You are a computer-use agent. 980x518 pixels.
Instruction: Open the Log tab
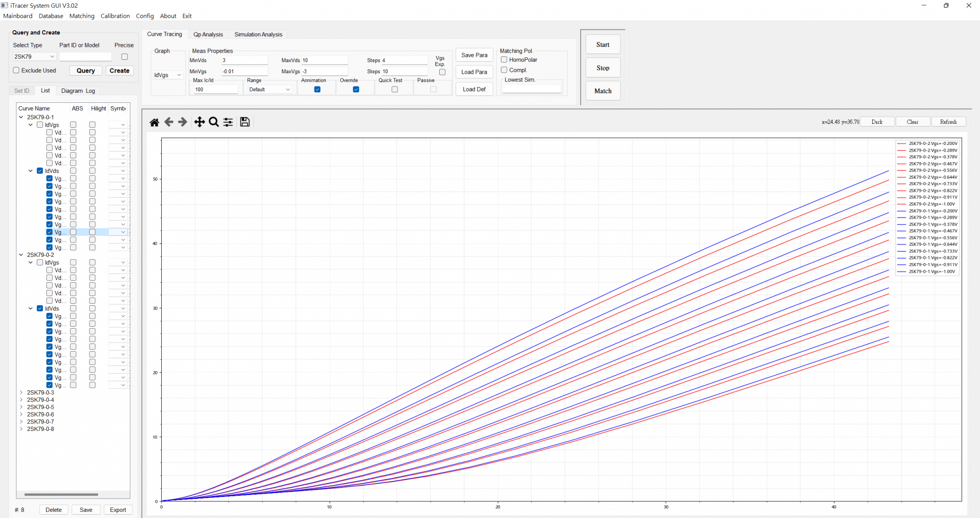coord(90,91)
